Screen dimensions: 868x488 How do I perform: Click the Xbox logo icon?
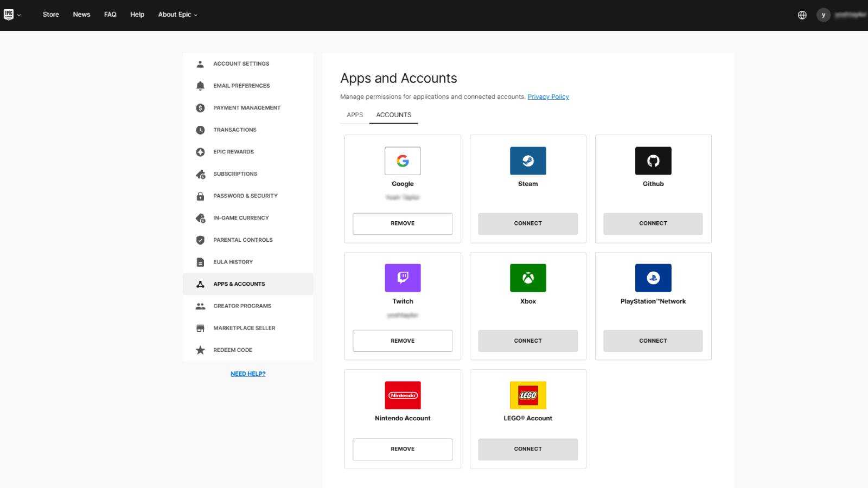528,278
